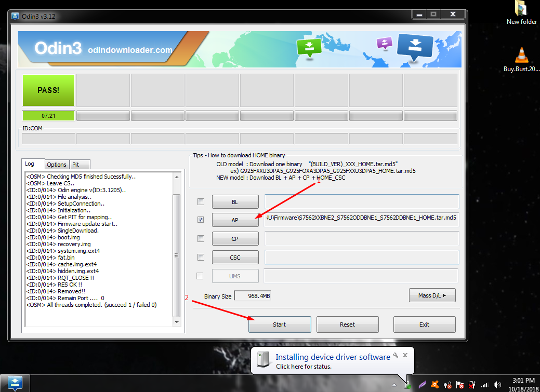Click log line 'All threads completed'
Image resolution: width=540 pixels, height=392 pixels.
pos(91,305)
